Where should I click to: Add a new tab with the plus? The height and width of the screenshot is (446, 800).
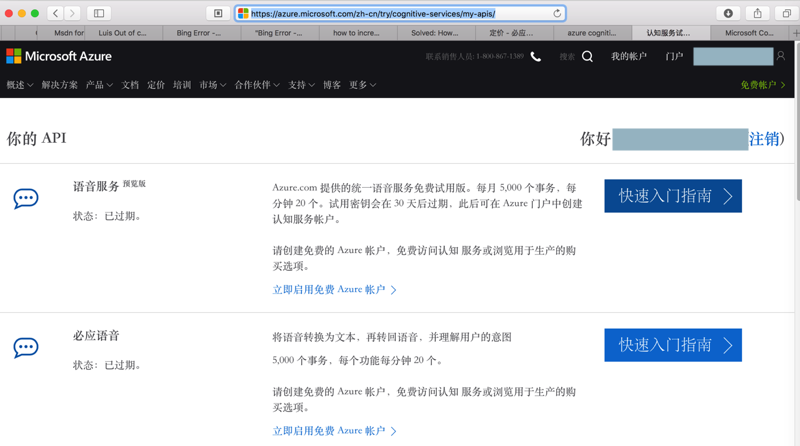pyautogui.click(x=795, y=33)
